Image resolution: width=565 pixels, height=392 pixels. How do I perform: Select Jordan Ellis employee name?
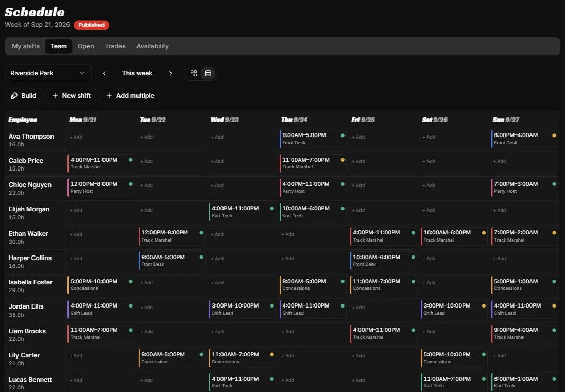(26, 306)
